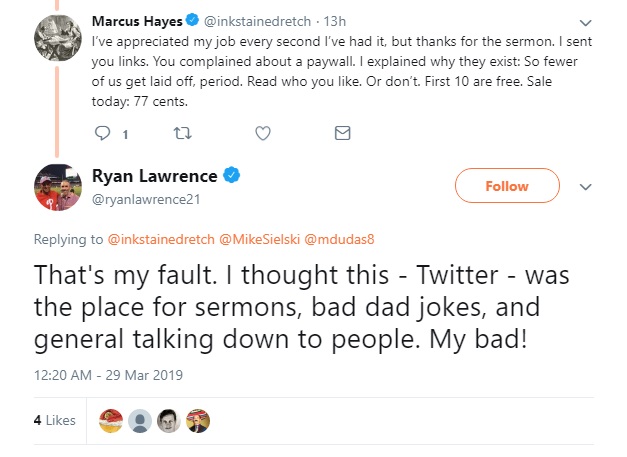This screenshot has width=627, height=457.
Task: Click the last liker's avatar thumbnail
Action: [x=198, y=421]
